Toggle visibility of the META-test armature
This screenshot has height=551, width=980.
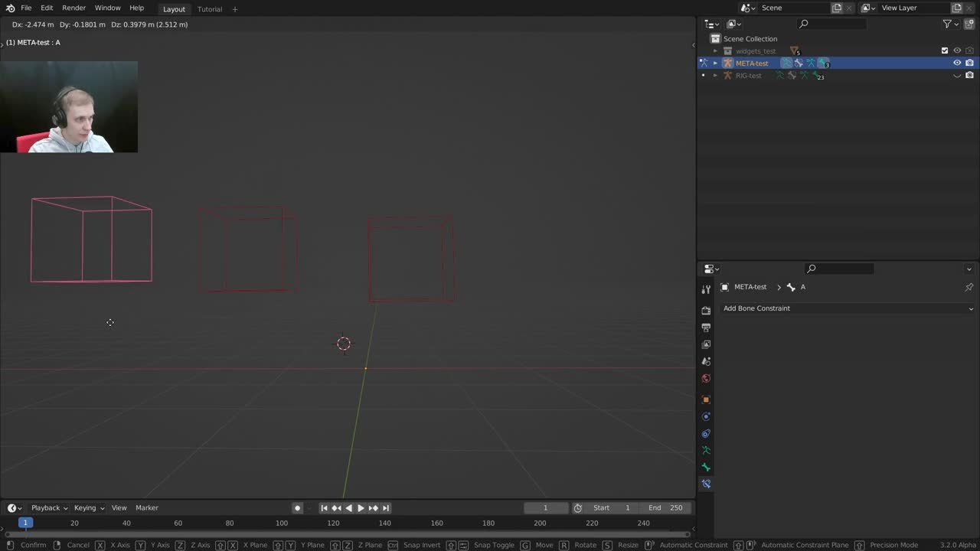pos(956,63)
